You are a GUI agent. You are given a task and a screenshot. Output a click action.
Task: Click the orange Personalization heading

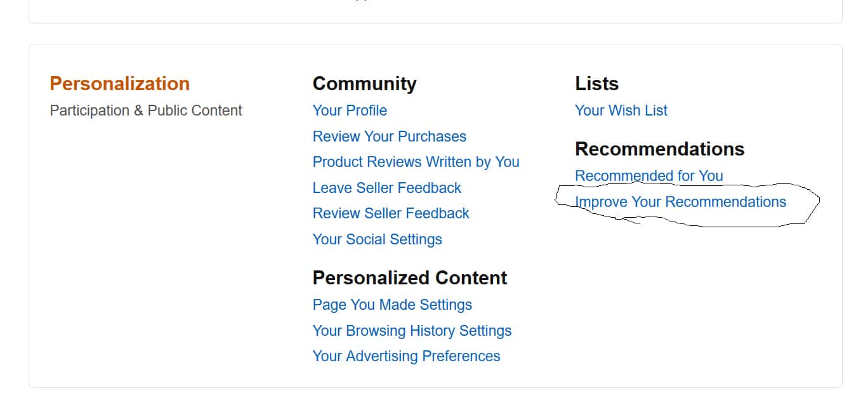coord(120,84)
